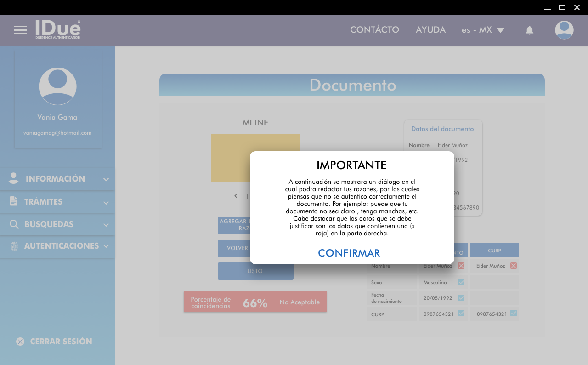Open notifications bell icon

(x=530, y=30)
